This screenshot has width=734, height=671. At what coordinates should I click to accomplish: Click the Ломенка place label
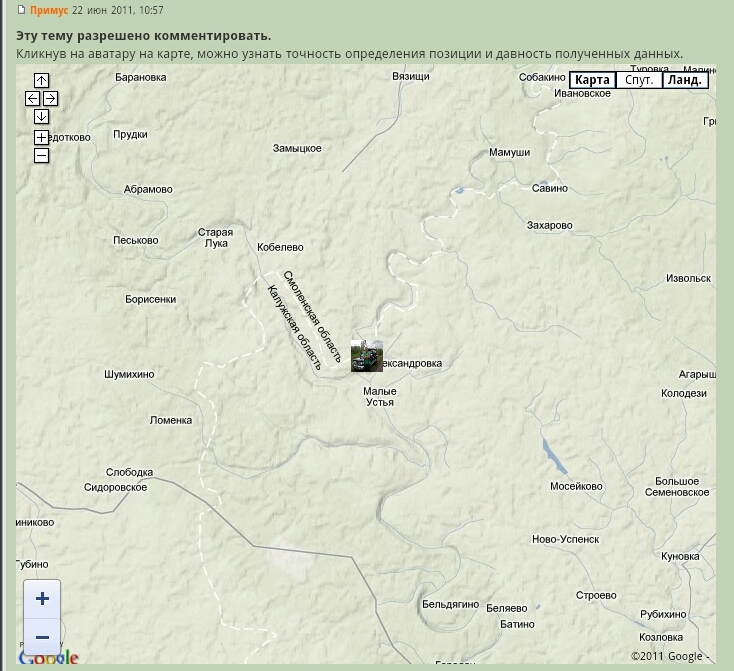171,420
